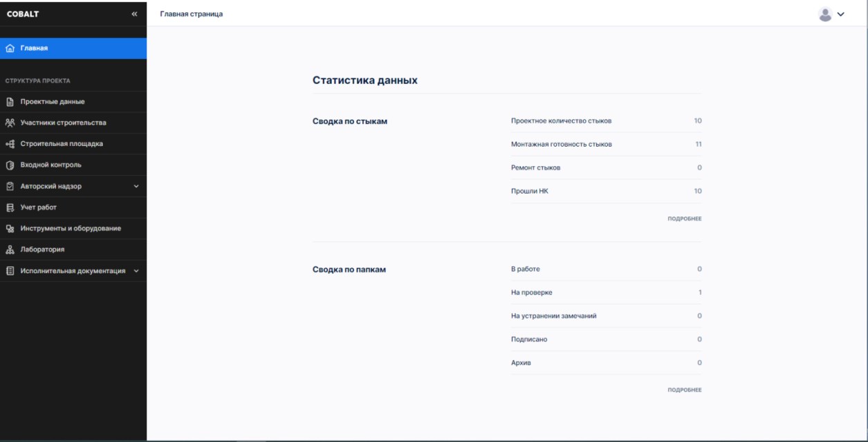Click Монтажная готовность стыков row label
868x442 pixels.
pyautogui.click(x=561, y=145)
